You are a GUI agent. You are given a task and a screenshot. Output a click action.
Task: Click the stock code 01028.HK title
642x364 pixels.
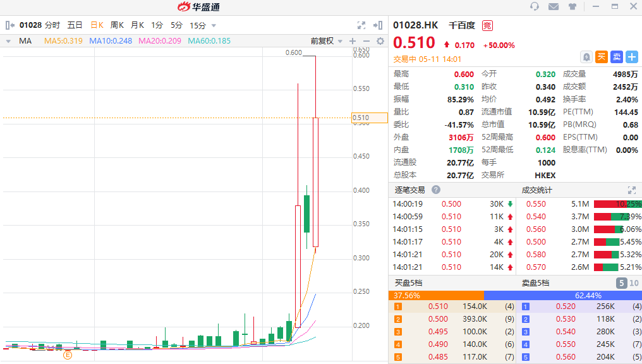click(415, 25)
